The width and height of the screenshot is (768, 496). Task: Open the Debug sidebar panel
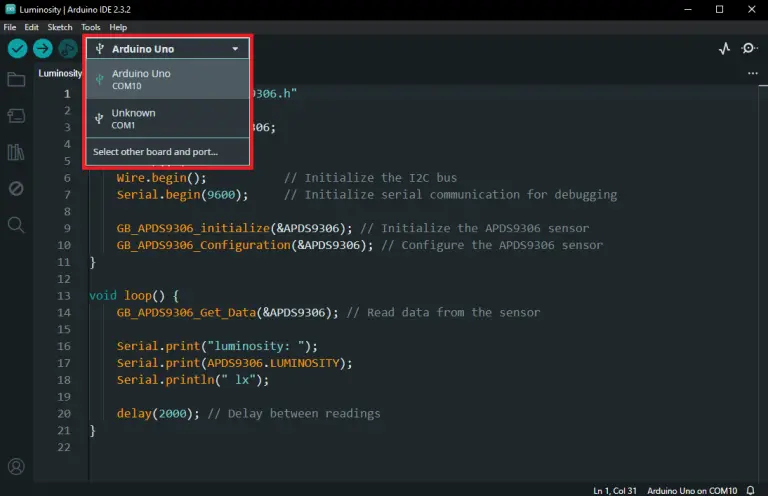16,188
